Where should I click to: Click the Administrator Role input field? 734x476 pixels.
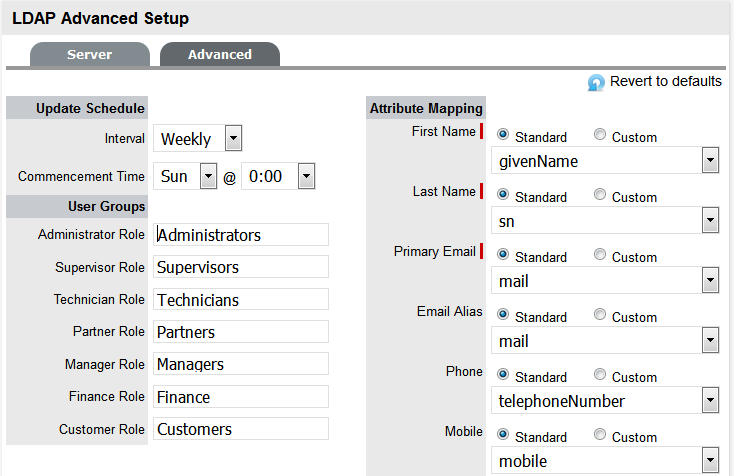(241, 235)
